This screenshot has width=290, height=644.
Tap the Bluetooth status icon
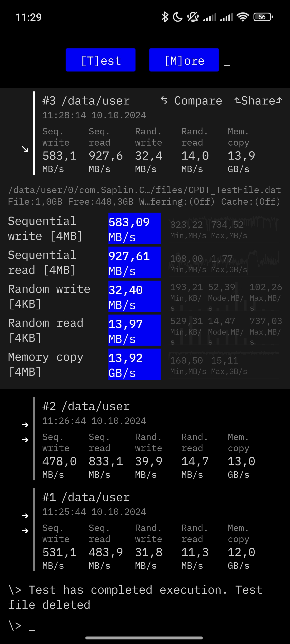(x=165, y=17)
